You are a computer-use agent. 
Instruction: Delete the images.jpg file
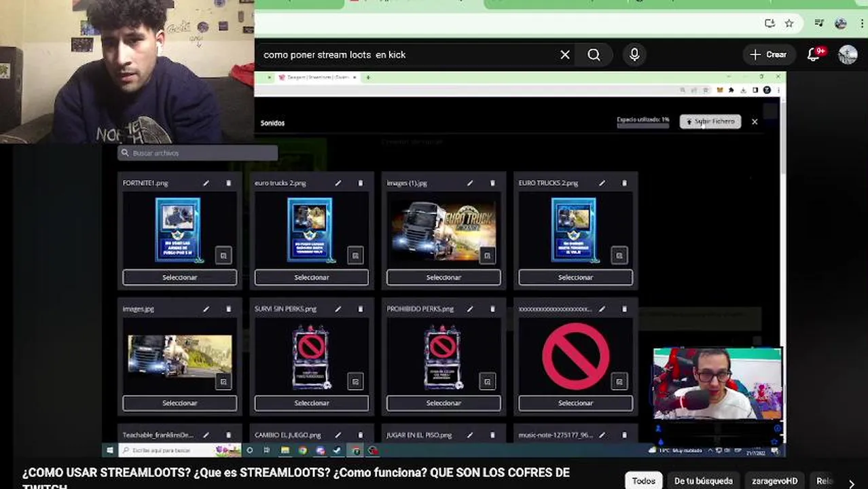click(x=228, y=308)
